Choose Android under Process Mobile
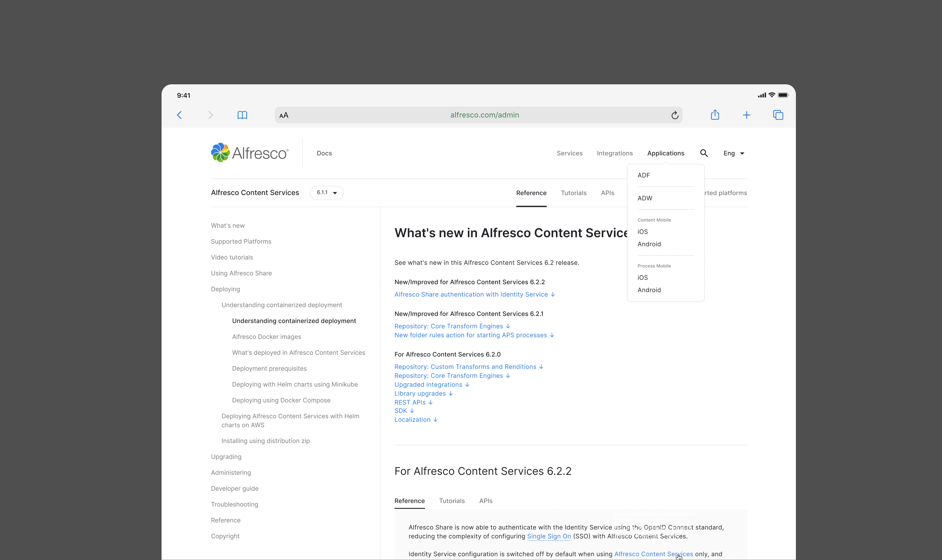The height and width of the screenshot is (560, 942). (649, 290)
